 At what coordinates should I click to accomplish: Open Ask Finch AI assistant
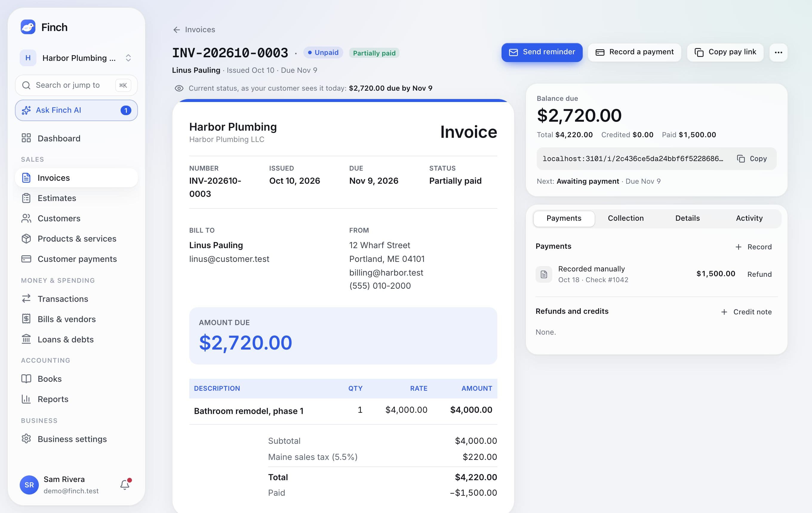pyautogui.click(x=76, y=110)
